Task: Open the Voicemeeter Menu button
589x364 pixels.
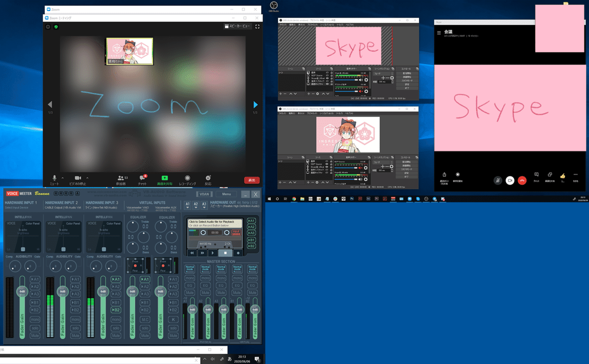Action: point(226,194)
